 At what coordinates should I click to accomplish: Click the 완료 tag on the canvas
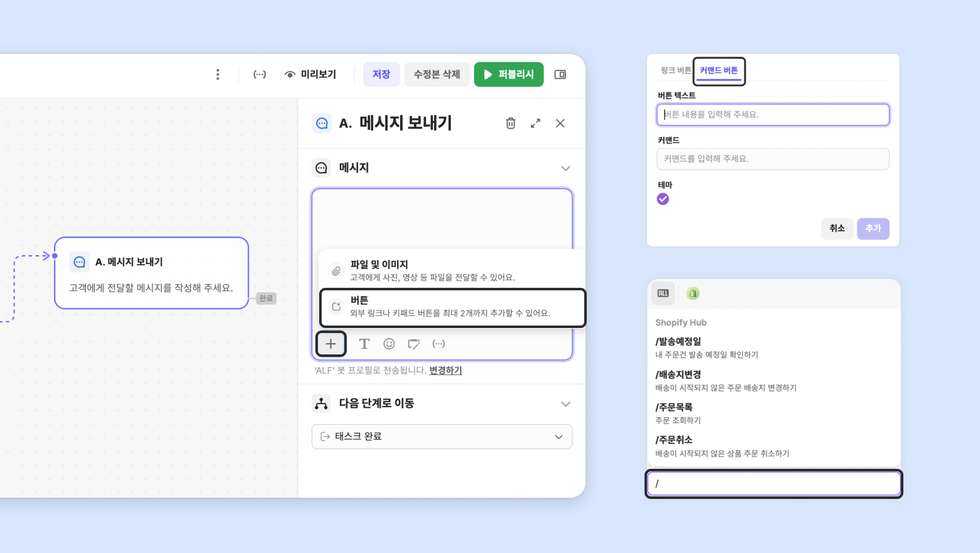266,298
